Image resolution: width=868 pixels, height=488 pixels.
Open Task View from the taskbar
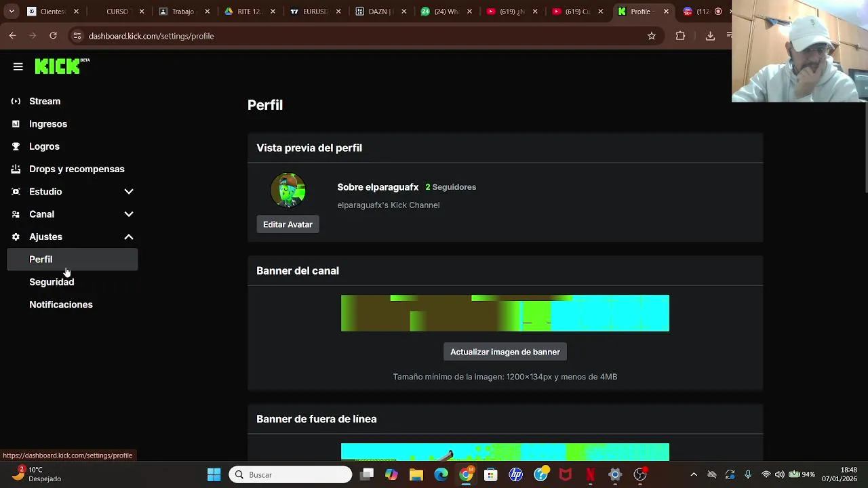click(x=366, y=474)
